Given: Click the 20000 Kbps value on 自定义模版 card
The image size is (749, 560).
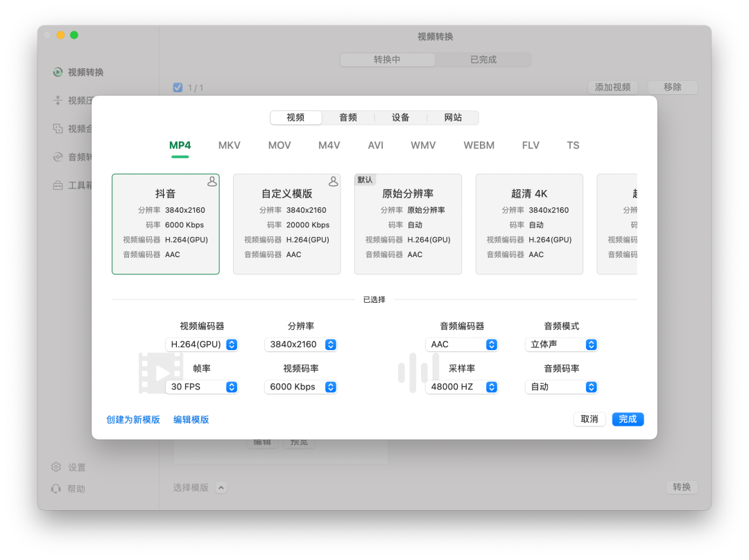Looking at the screenshot, I should pos(308,225).
